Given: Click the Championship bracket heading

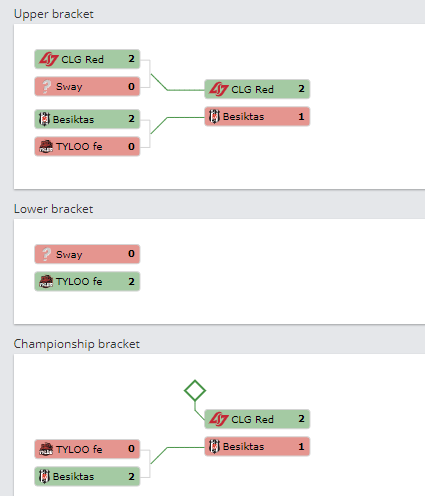Looking at the screenshot, I should tap(77, 344).
